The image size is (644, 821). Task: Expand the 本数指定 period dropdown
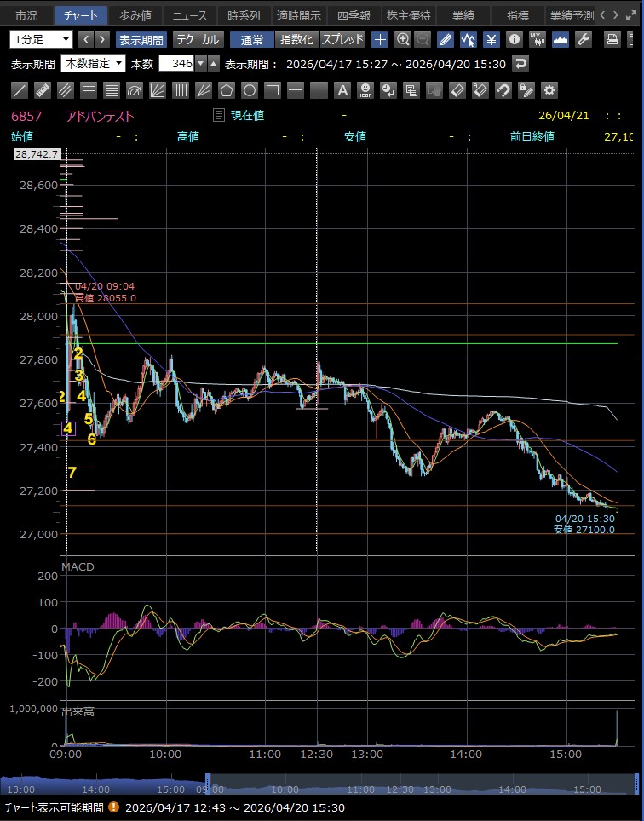tap(94, 63)
